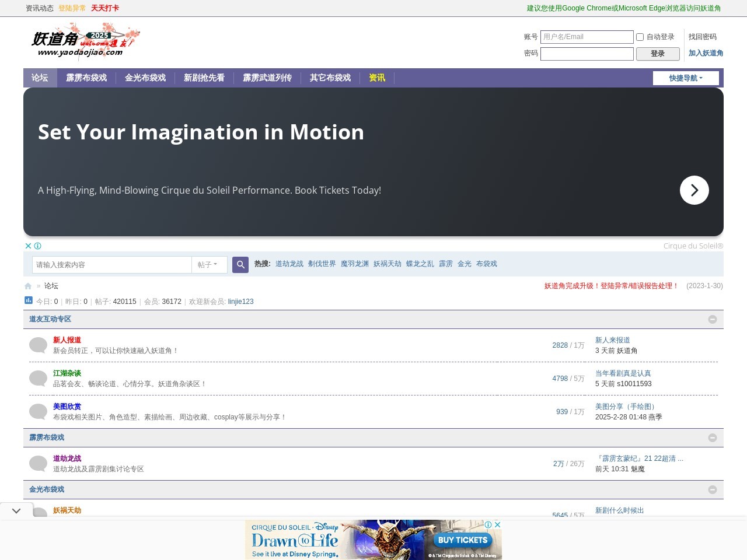Collapse the 霹雳布袋戏 section
747x560 pixels.
click(713, 437)
